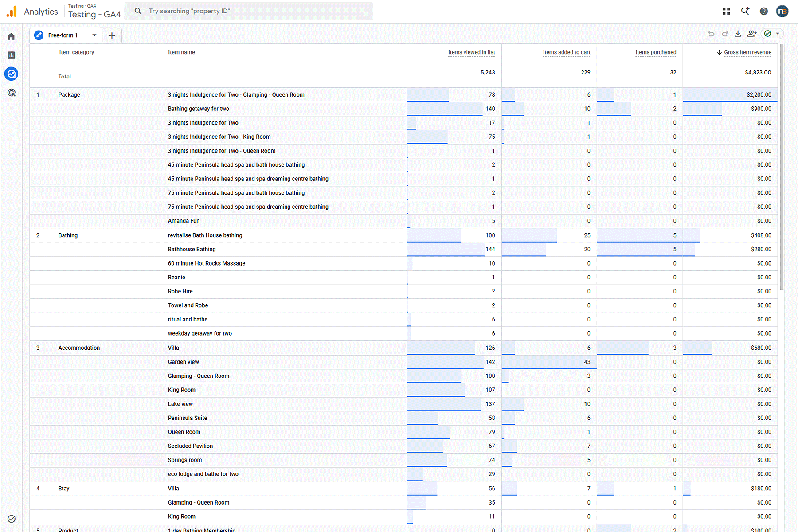
Task: Open the data quality status dropdown
Action: 772,34
